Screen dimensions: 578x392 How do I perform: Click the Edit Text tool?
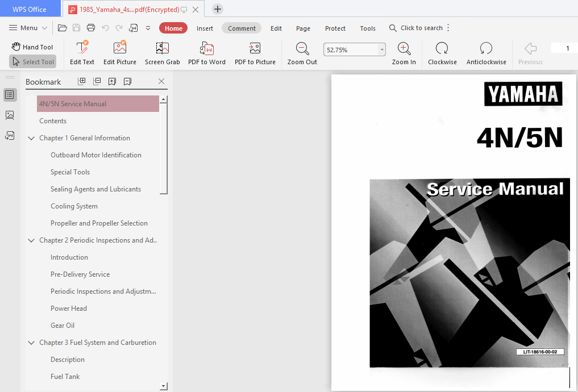[82, 53]
